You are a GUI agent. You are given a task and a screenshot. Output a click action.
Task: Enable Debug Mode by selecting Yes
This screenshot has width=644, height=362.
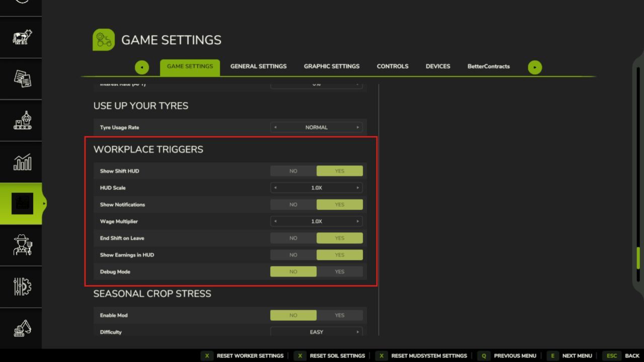pos(340,271)
